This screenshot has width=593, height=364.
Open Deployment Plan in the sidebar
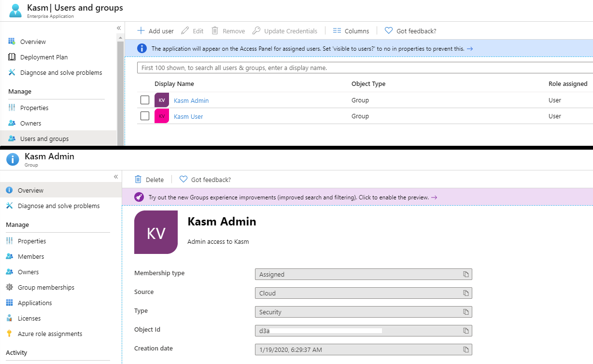[x=44, y=57]
